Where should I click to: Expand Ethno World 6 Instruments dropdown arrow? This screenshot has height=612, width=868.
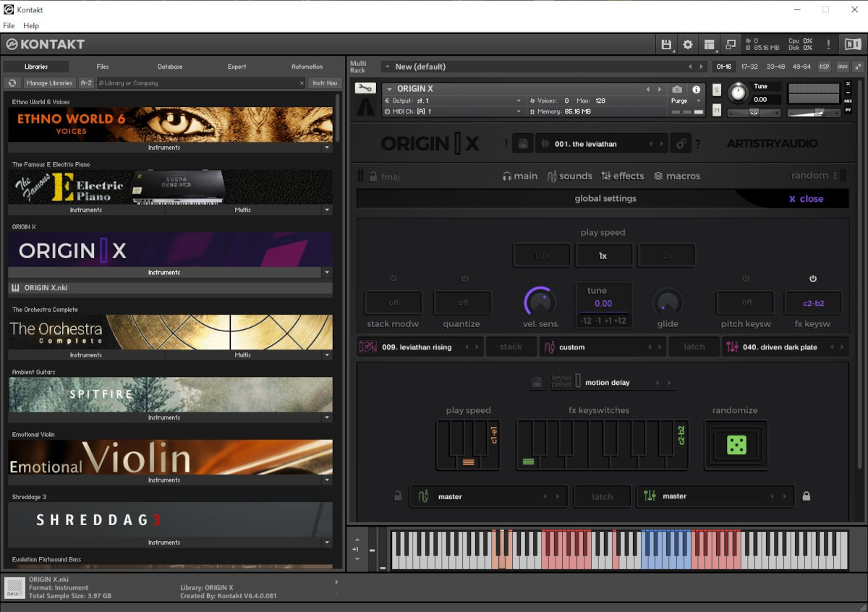tap(327, 148)
